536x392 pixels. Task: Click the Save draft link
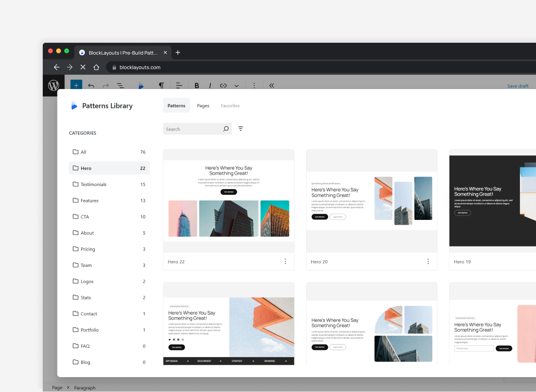pos(518,86)
